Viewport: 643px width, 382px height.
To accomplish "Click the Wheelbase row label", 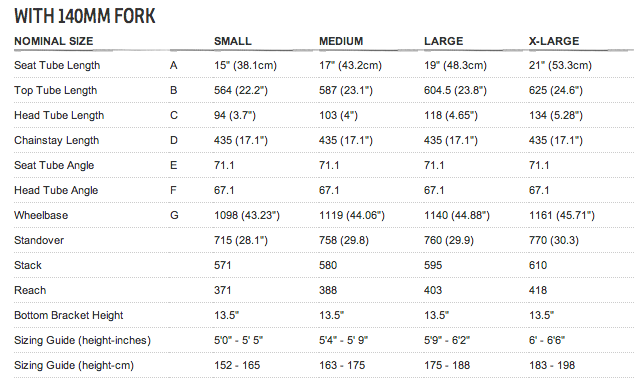I will click(41, 215).
